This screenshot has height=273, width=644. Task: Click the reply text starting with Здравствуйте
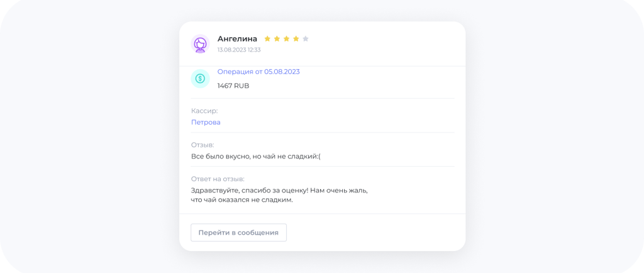pyautogui.click(x=279, y=196)
